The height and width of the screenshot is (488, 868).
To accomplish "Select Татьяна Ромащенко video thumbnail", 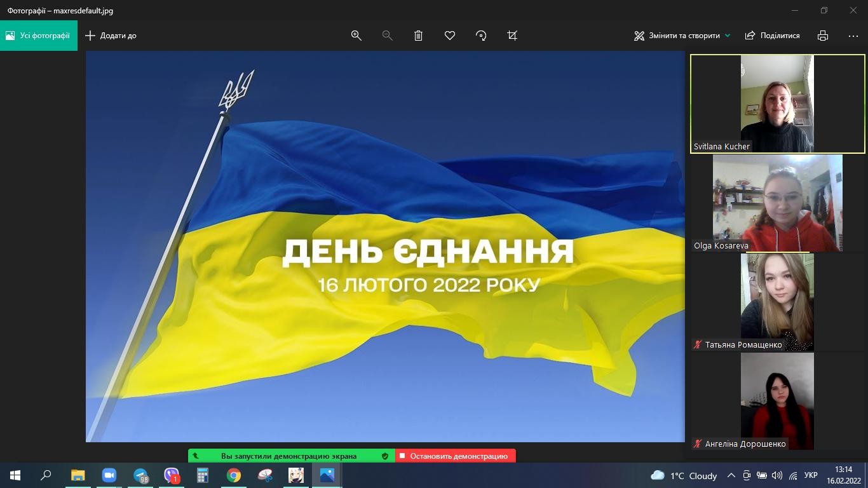I will pos(777,302).
